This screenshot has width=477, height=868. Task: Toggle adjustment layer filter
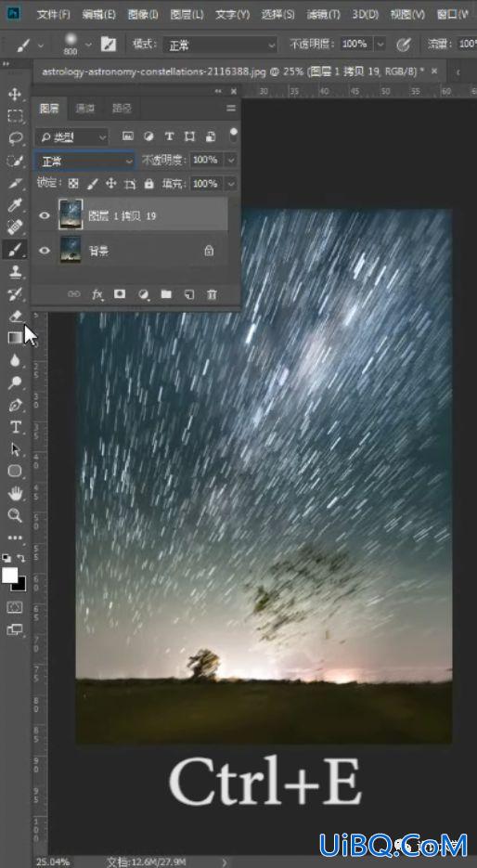148,136
